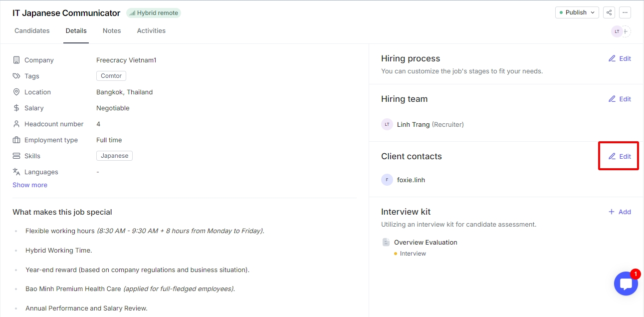The width and height of the screenshot is (644, 317).
Task: Add a new Interview kit
Action: 620,212
